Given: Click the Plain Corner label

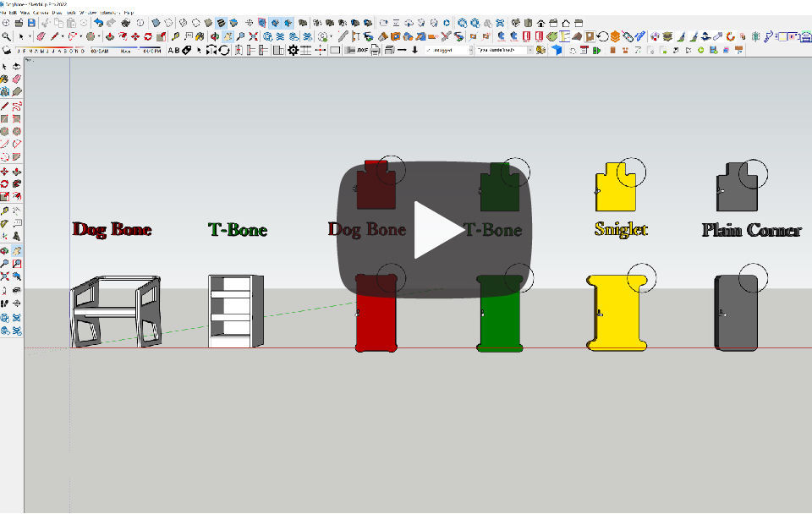Looking at the screenshot, I should pyautogui.click(x=752, y=230).
